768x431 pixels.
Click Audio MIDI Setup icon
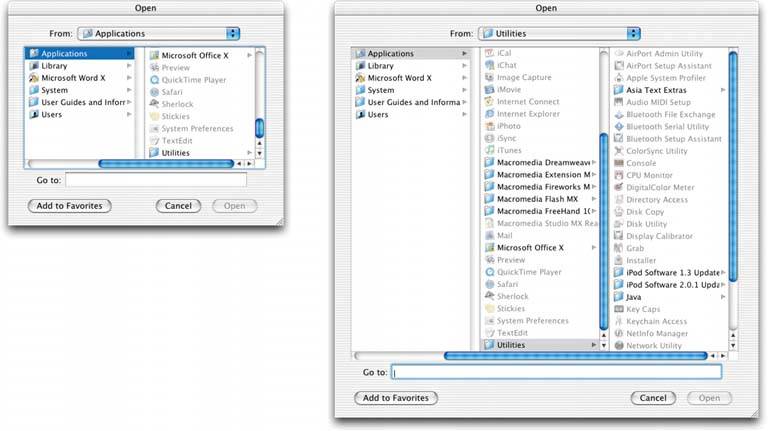point(619,102)
